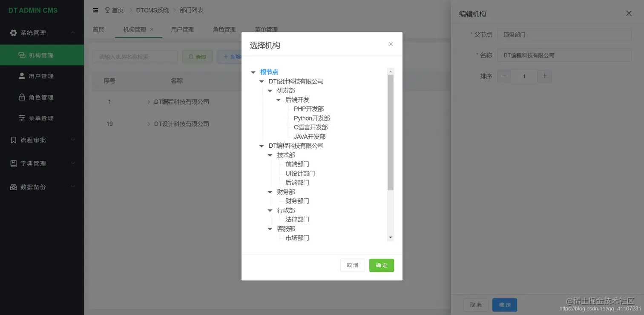Run a search with the 查询 button
Viewport: 644px width, 315px height.
click(x=197, y=56)
